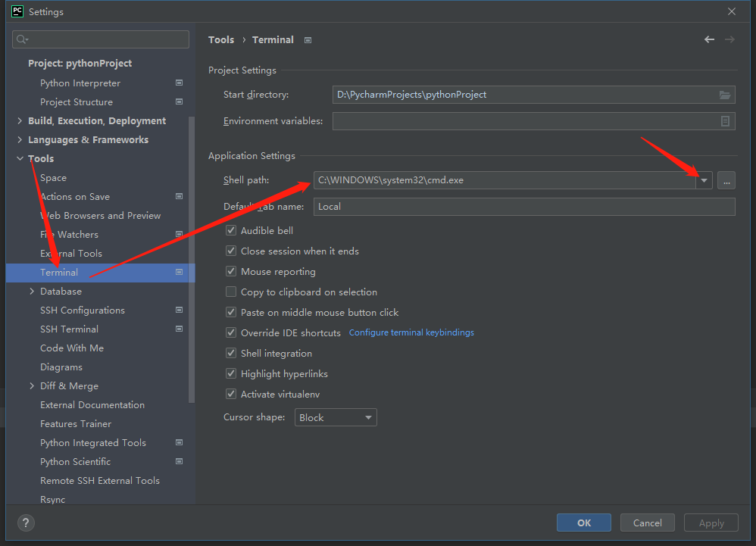Click the PyCharm logo in the title bar

click(17, 11)
